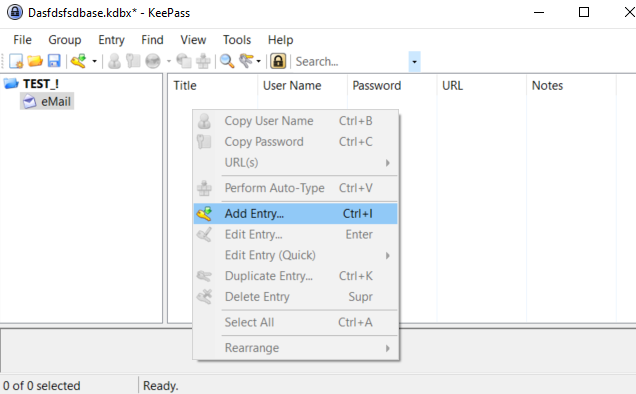Screen dimensions: 636x394
Task: Choose Copy User Name in context menu
Action: [295, 121]
